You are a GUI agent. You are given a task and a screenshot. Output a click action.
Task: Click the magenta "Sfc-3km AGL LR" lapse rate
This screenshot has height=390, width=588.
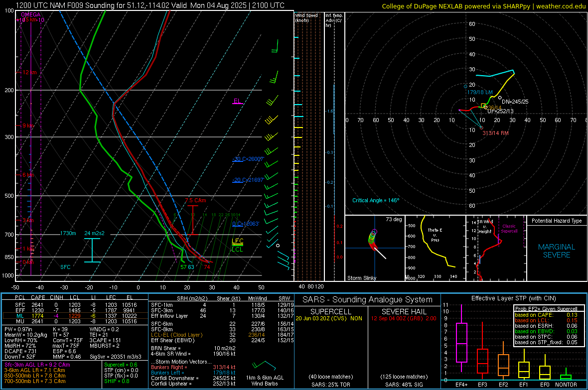click(x=37, y=365)
